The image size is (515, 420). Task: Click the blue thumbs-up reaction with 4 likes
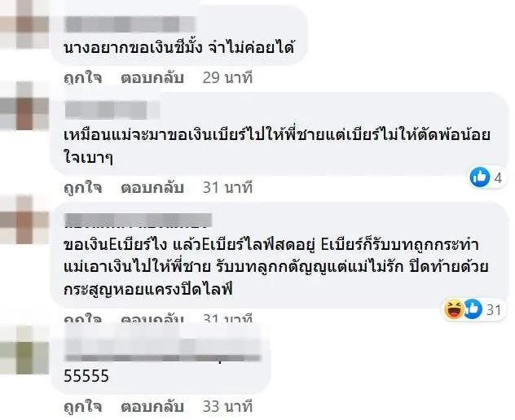coord(479,177)
